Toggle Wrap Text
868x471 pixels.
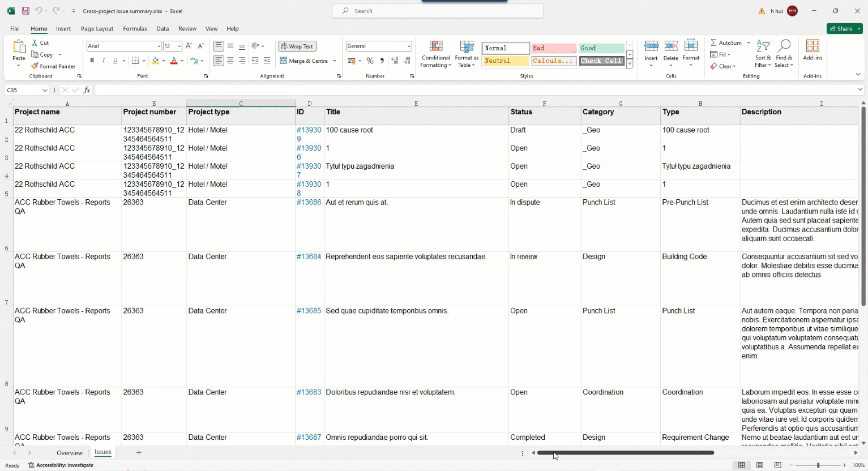pos(297,46)
